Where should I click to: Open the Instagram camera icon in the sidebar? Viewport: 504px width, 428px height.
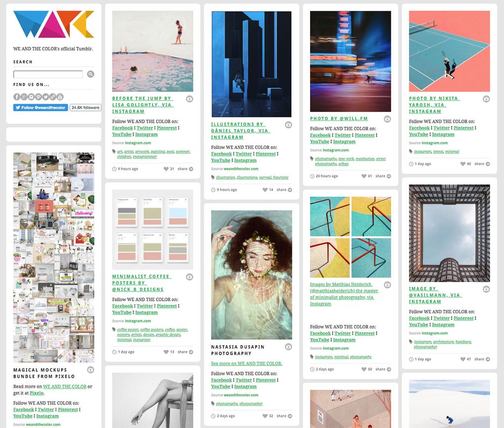[31, 96]
